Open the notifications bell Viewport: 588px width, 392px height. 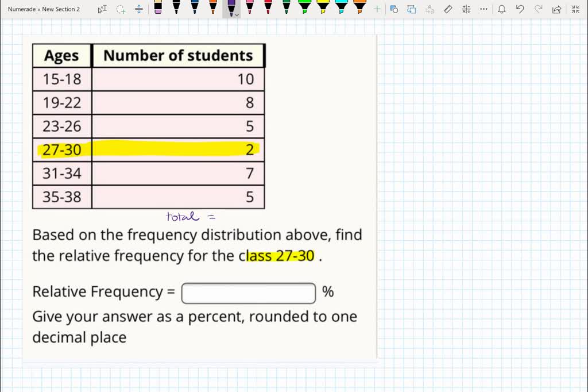(500, 9)
